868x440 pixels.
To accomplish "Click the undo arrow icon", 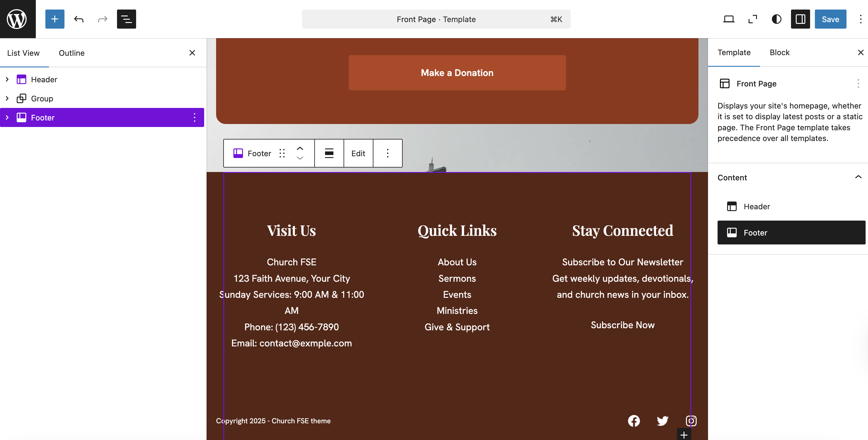I will [79, 19].
